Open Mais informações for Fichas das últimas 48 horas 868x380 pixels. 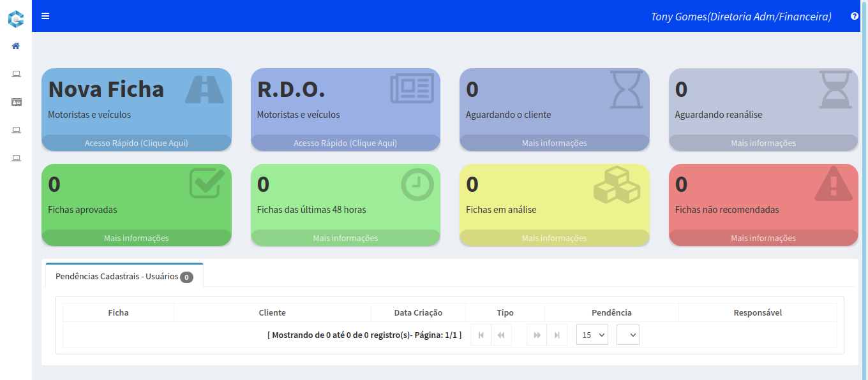(345, 238)
